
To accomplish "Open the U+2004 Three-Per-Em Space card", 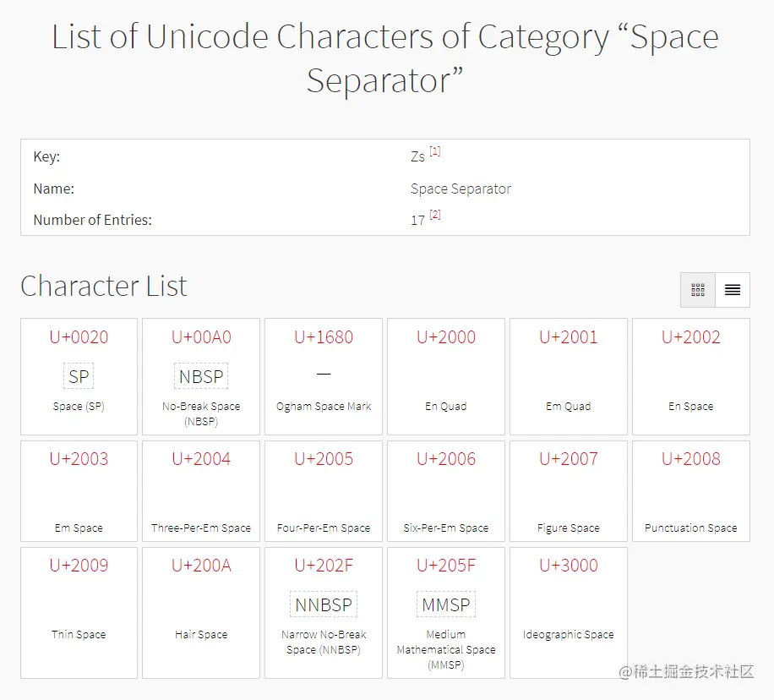I will click(201, 491).
